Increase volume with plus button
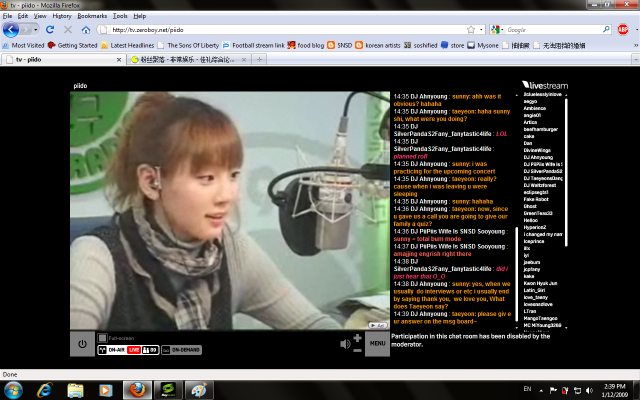The image size is (640, 400). [357, 338]
